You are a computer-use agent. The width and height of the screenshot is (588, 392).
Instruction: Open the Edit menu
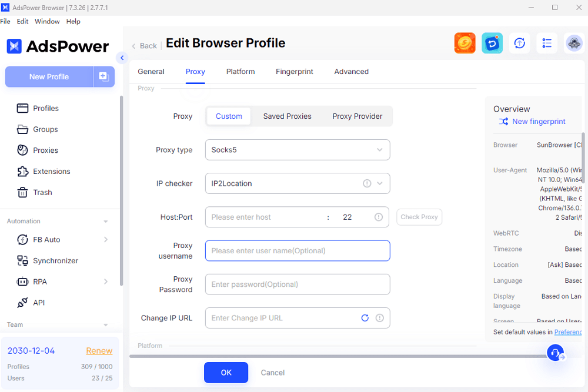[x=22, y=21]
